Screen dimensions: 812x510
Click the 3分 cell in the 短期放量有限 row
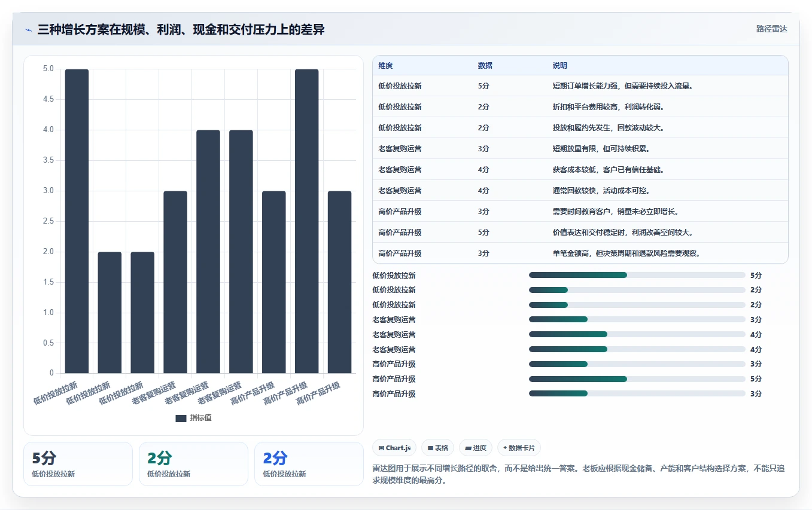coord(483,149)
